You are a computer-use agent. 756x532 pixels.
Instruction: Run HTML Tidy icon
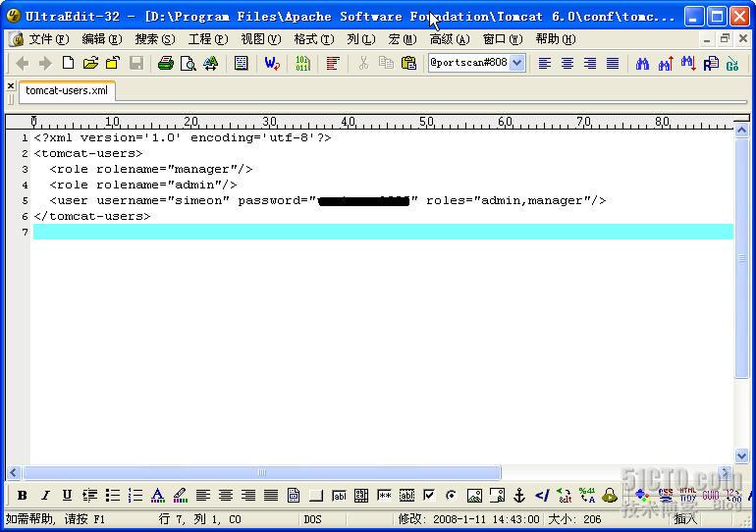pos(688,495)
